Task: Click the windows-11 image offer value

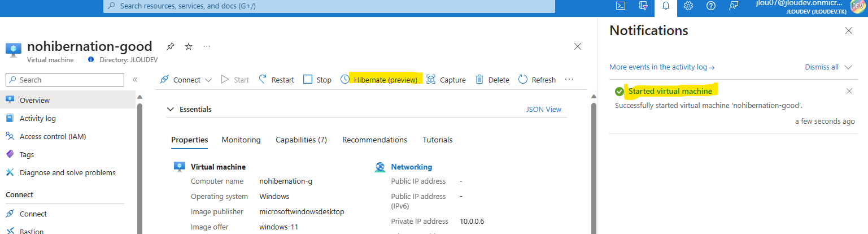Action: 278,227
